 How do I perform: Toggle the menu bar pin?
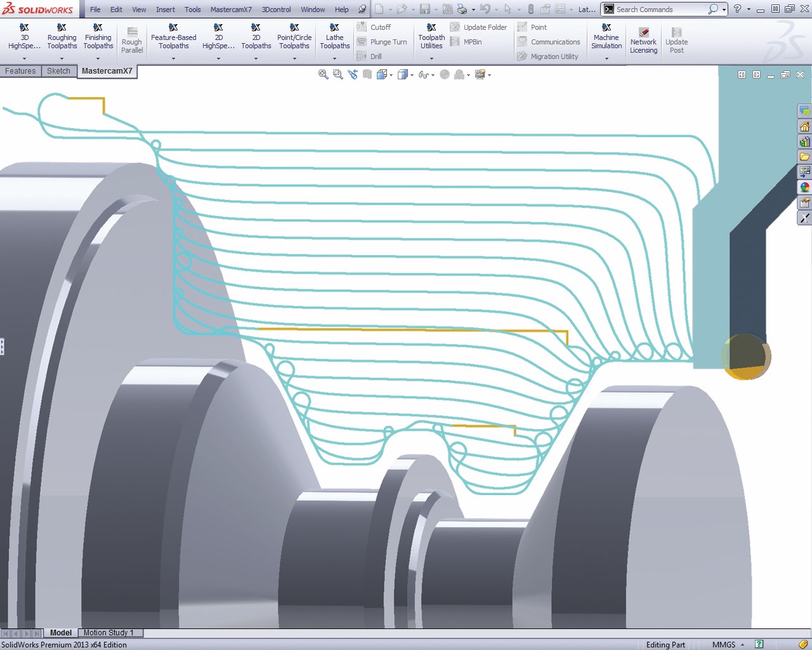[362, 10]
